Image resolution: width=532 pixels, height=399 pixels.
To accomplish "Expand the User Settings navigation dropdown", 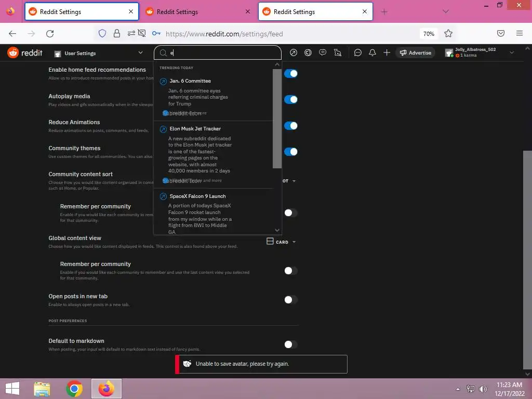I will tap(98, 53).
